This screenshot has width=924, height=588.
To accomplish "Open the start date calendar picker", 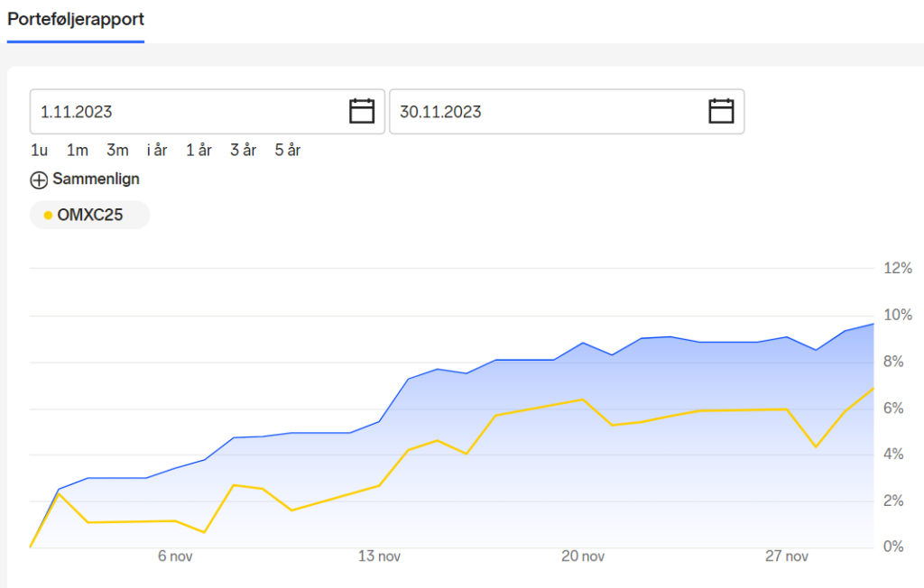I will click(362, 111).
